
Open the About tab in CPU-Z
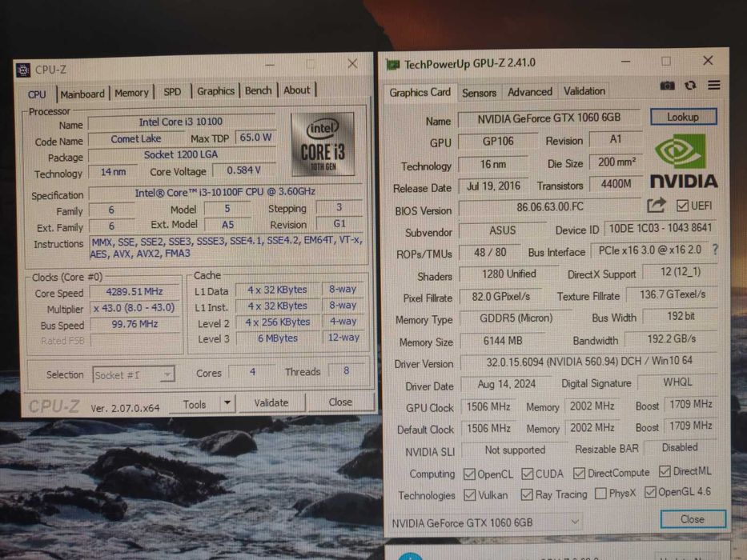coord(296,90)
